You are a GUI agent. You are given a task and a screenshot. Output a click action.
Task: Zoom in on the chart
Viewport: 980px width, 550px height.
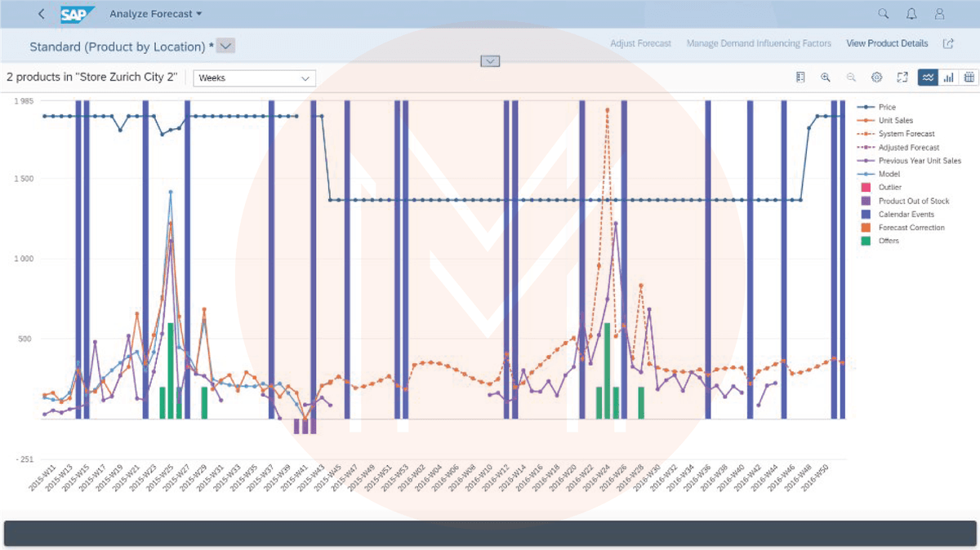click(826, 78)
